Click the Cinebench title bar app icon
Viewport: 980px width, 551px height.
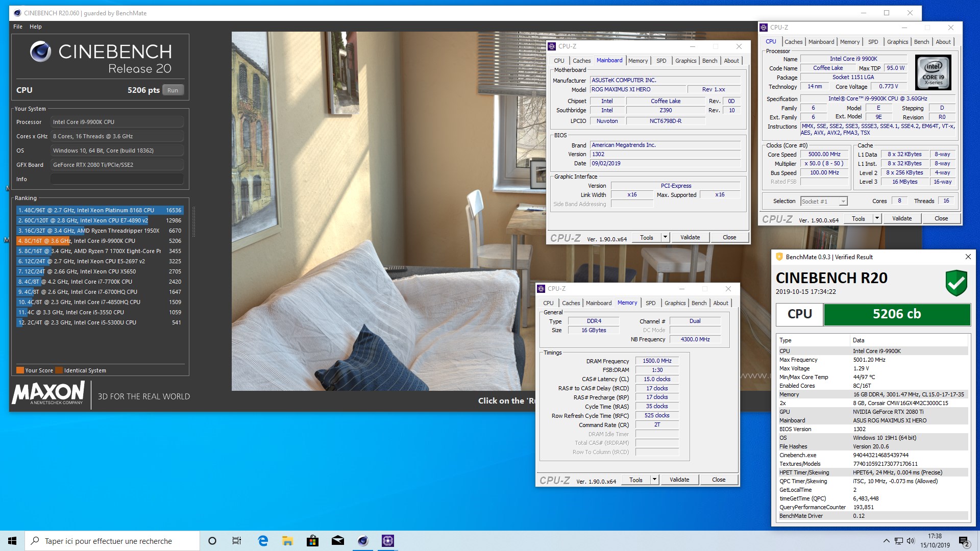point(17,13)
